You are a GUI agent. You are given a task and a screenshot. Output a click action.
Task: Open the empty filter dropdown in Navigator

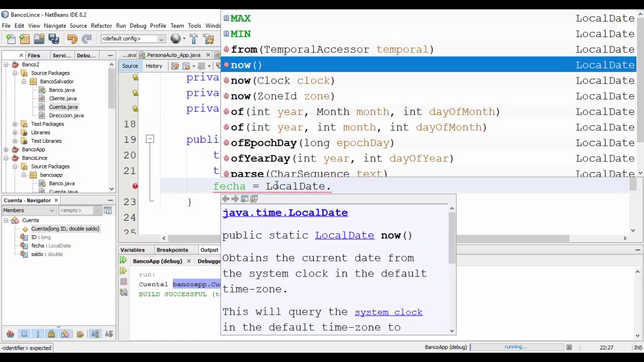[x=79, y=210]
